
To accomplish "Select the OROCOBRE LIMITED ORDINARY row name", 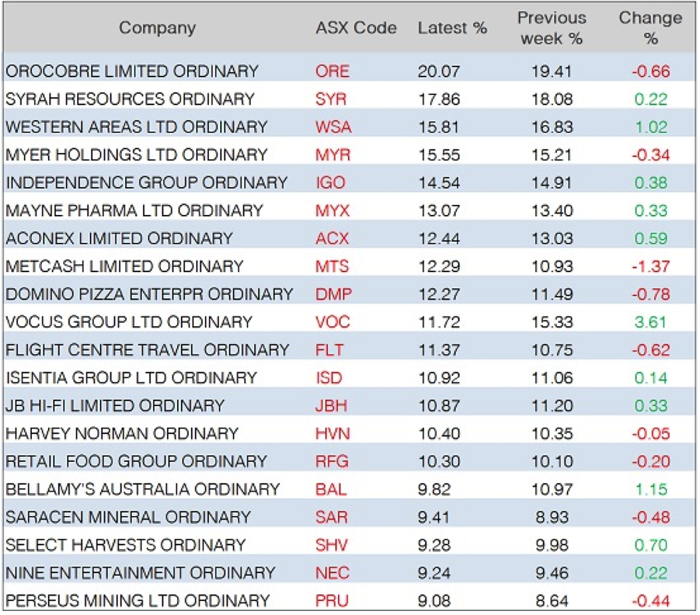I will click(132, 71).
